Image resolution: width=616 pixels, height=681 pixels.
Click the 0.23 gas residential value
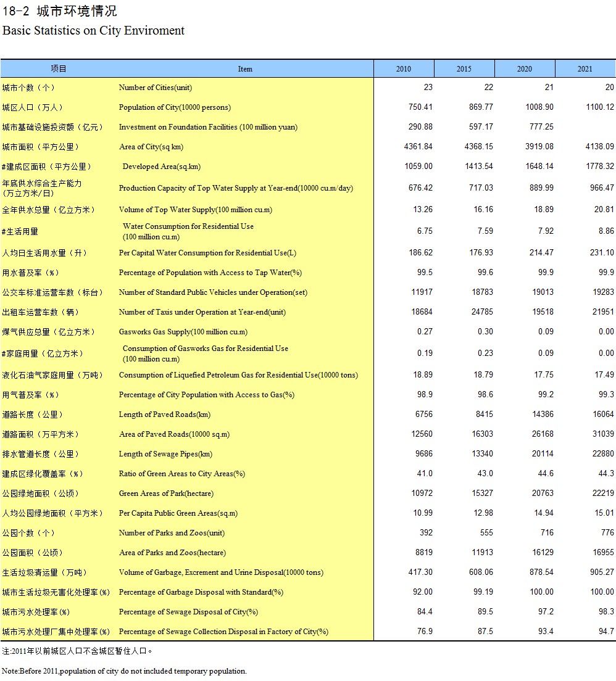coord(485,353)
